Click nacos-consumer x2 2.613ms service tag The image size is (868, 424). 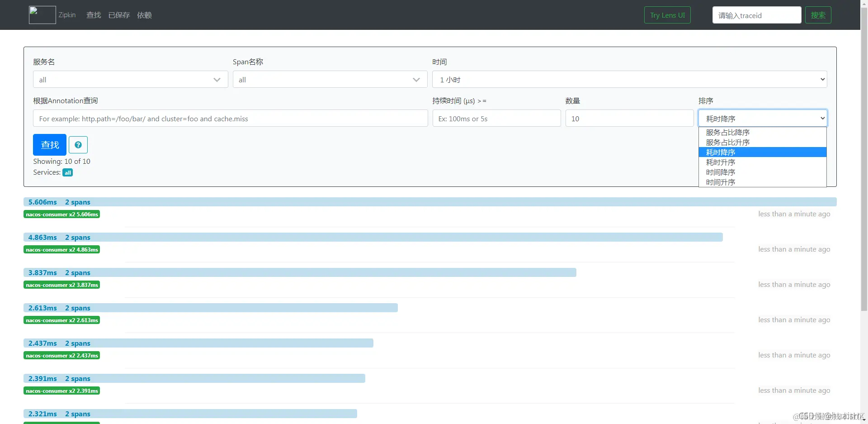pyautogui.click(x=62, y=320)
